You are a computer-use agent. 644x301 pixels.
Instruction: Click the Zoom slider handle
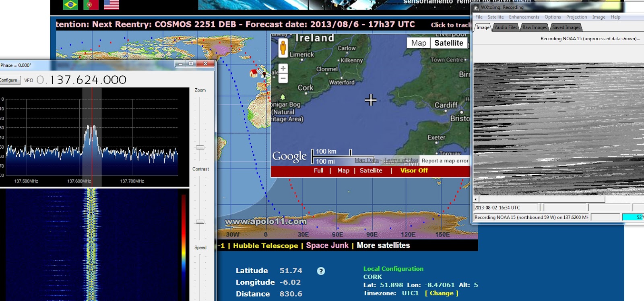point(200,147)
